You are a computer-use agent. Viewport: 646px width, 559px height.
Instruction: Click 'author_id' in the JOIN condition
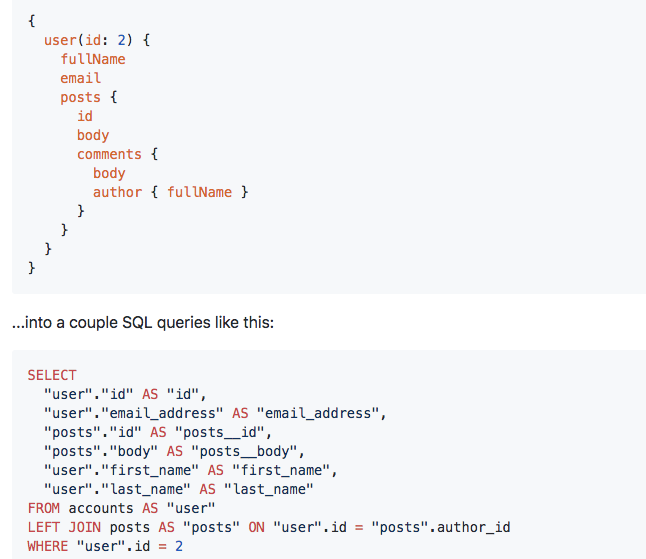474,527
